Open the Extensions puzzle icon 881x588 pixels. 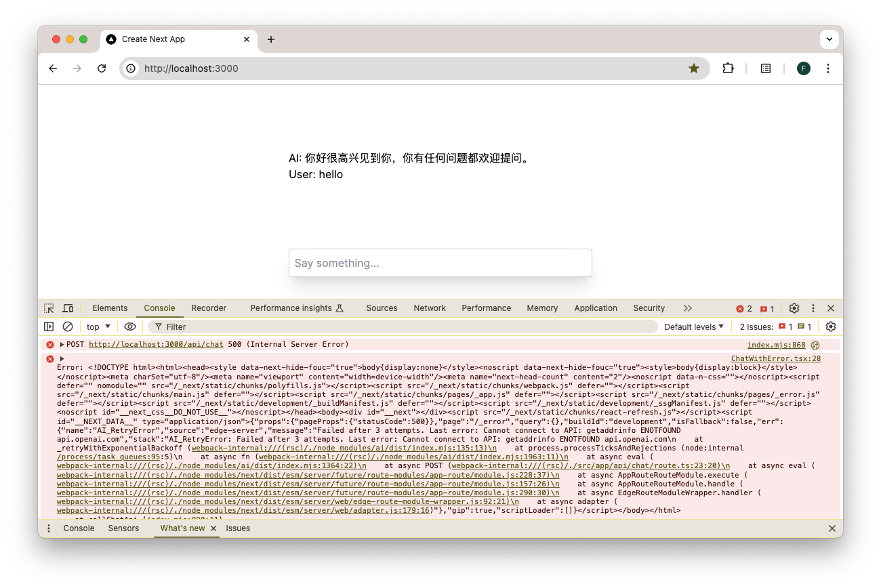(728, 68)
